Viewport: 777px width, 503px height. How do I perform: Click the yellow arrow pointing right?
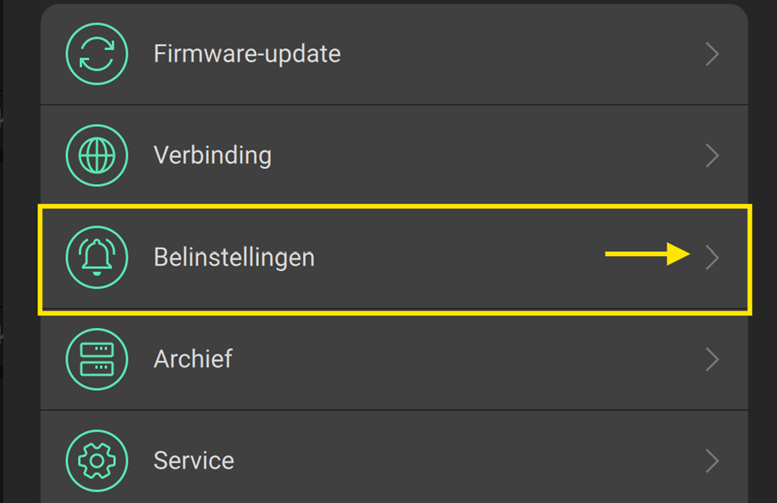(x=648, y=255)
